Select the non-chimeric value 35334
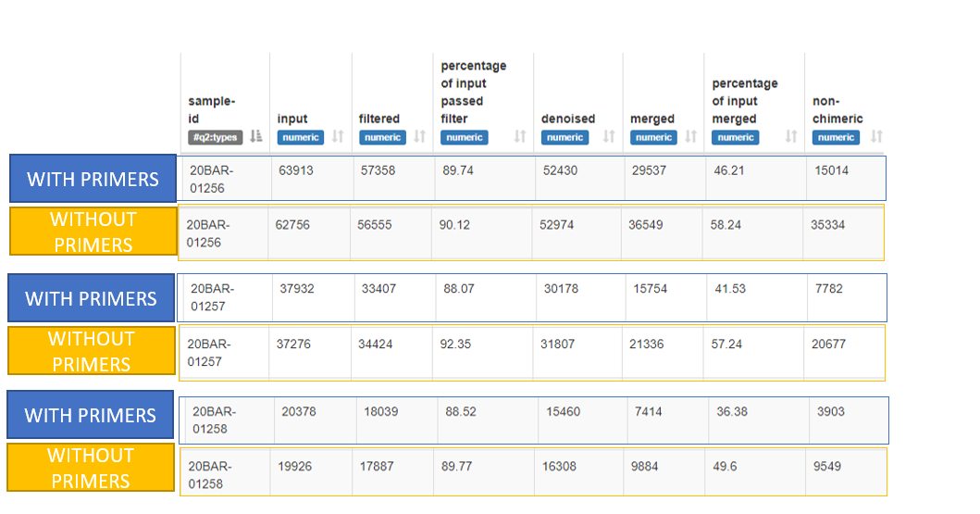The height and width of the screenshot is (514, 980). coord(828,225)
